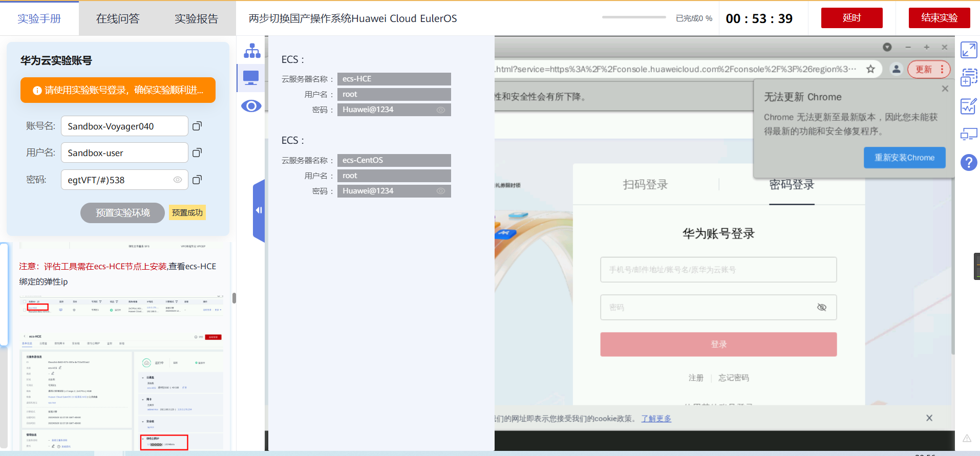Click the Chrome 更新 button

[924, 69]
